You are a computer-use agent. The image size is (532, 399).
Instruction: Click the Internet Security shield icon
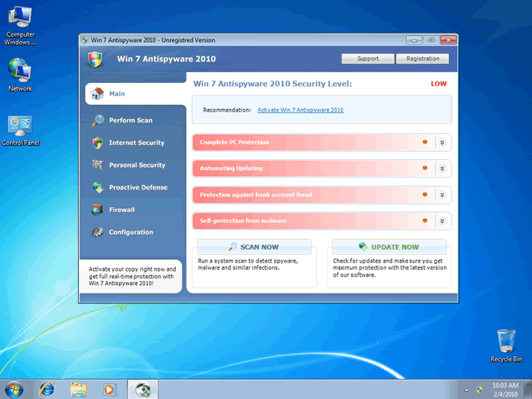point(98,142)
